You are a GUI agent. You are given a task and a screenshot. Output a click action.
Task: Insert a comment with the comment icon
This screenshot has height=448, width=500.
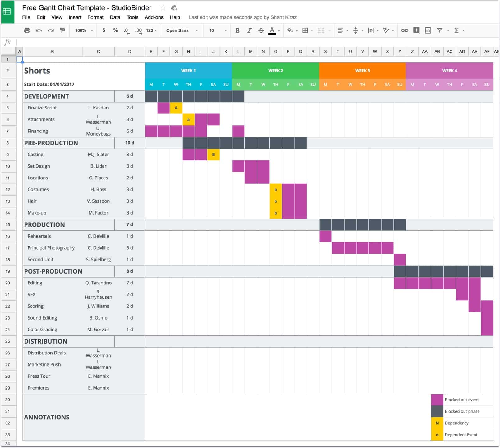416,30
